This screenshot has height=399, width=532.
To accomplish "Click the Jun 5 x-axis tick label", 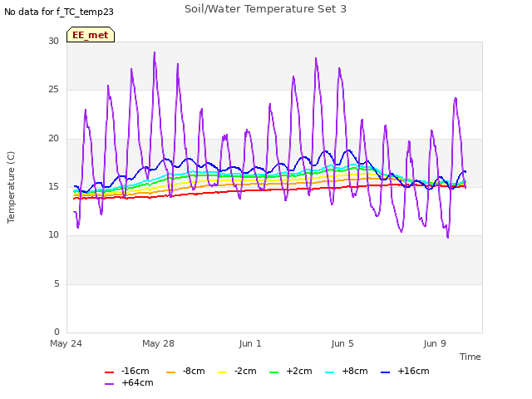I will [x=342, y=343].
